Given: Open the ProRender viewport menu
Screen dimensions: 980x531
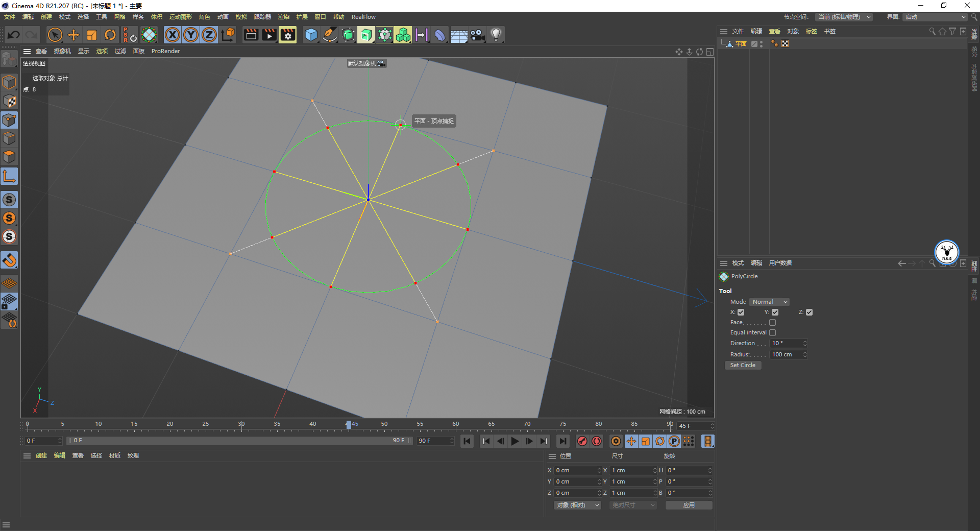Looking at the screenshot, I should pos(165,51).
